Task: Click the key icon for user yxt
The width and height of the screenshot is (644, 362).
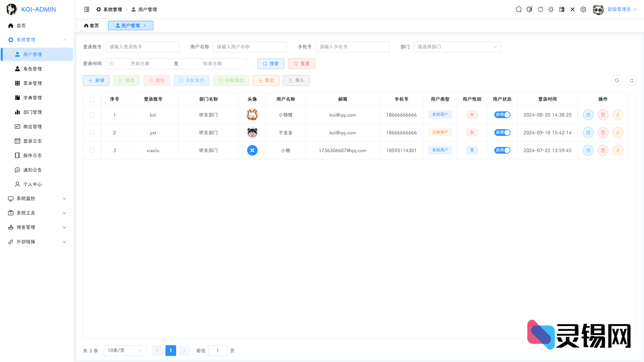Action: [618, 132]
